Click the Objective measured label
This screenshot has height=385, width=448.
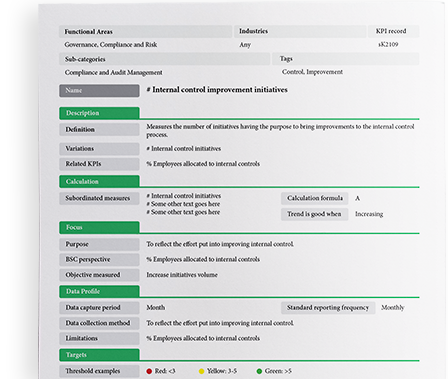[99, 275]
